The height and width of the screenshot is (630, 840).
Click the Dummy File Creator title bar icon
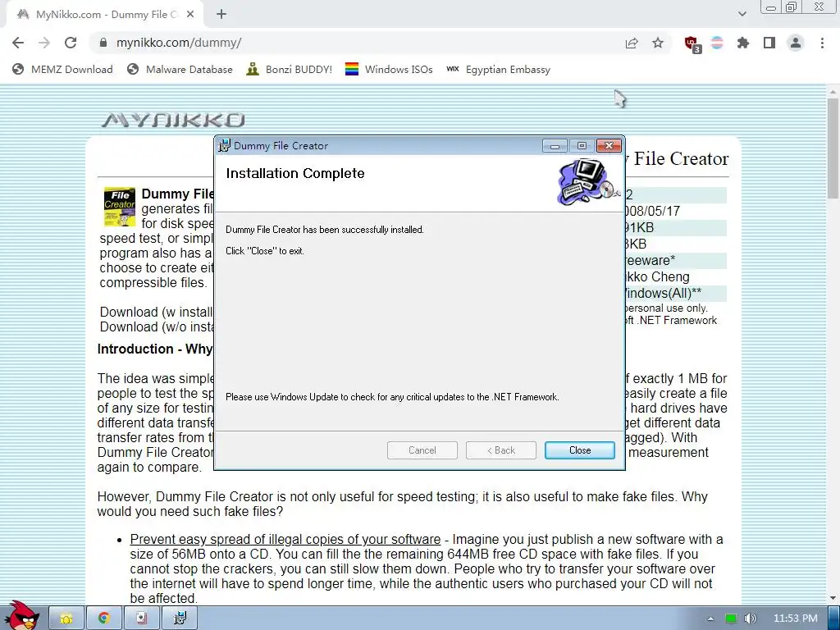[225, 145]
